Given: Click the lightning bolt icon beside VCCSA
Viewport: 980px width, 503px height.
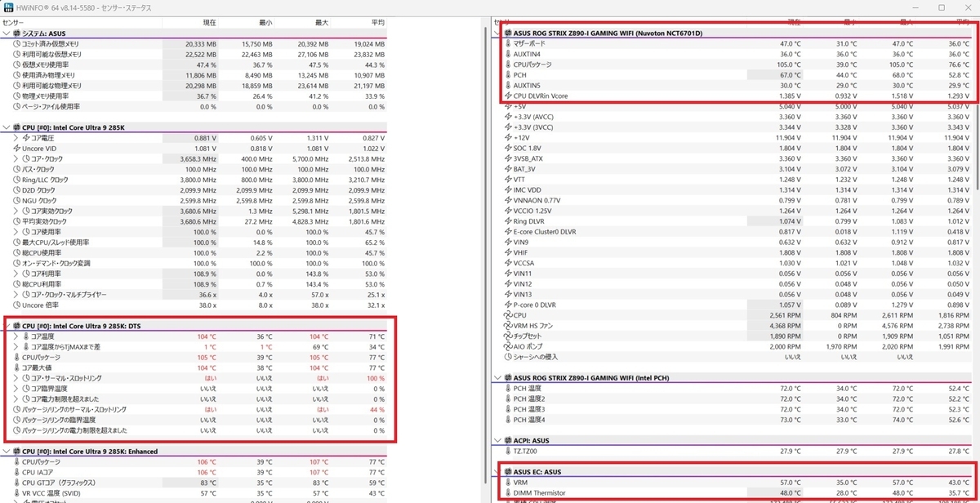Looking at the screenshot, I should pyautogui.click(x=508, y=263).
